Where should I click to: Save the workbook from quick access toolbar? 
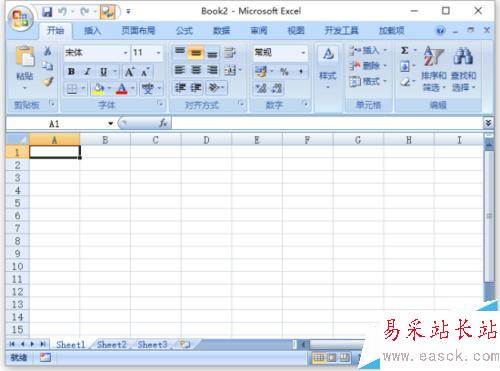(x=47, y=12)
